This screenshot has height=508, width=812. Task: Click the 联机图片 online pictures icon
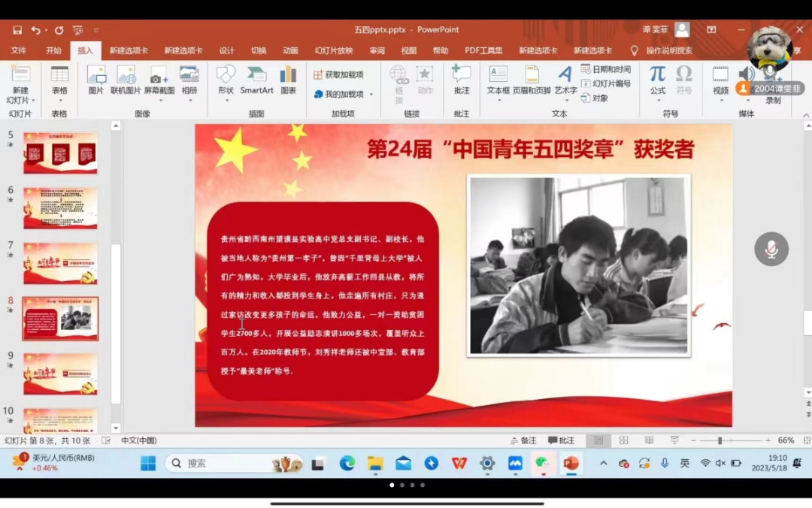[126, 80]
